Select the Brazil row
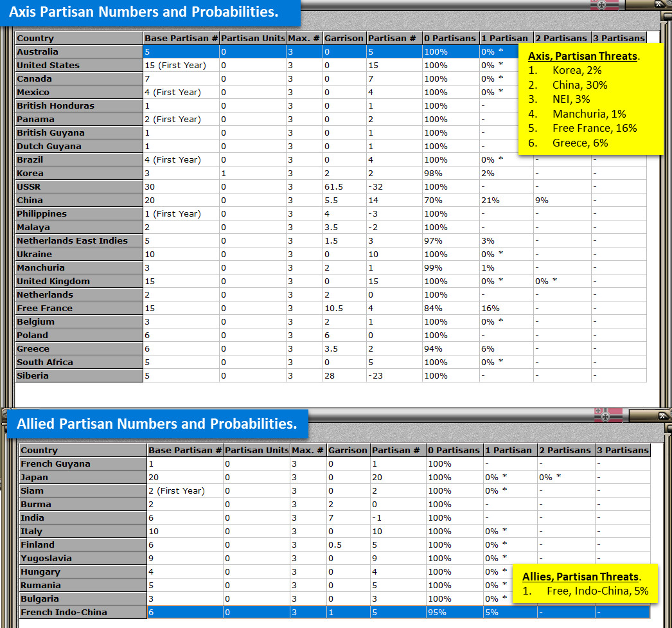The width and height of the screenshot is (672, 628). pos(331,160)
